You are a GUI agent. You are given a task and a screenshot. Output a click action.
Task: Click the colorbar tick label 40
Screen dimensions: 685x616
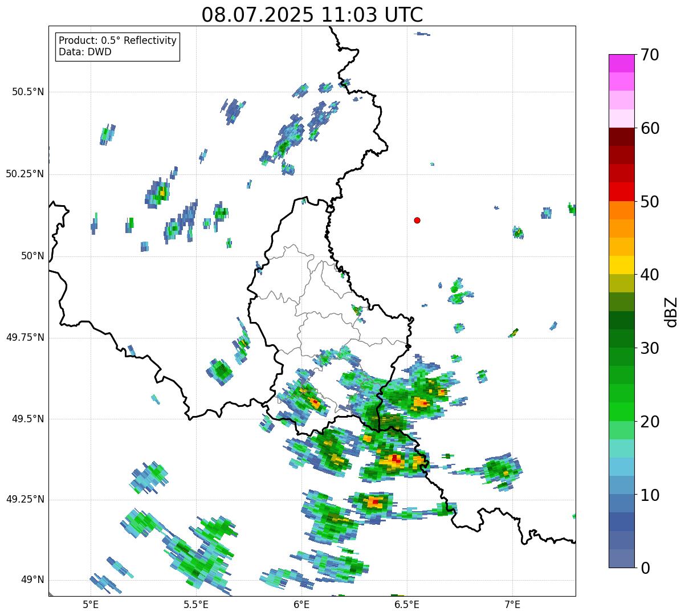tap(650, 275)
